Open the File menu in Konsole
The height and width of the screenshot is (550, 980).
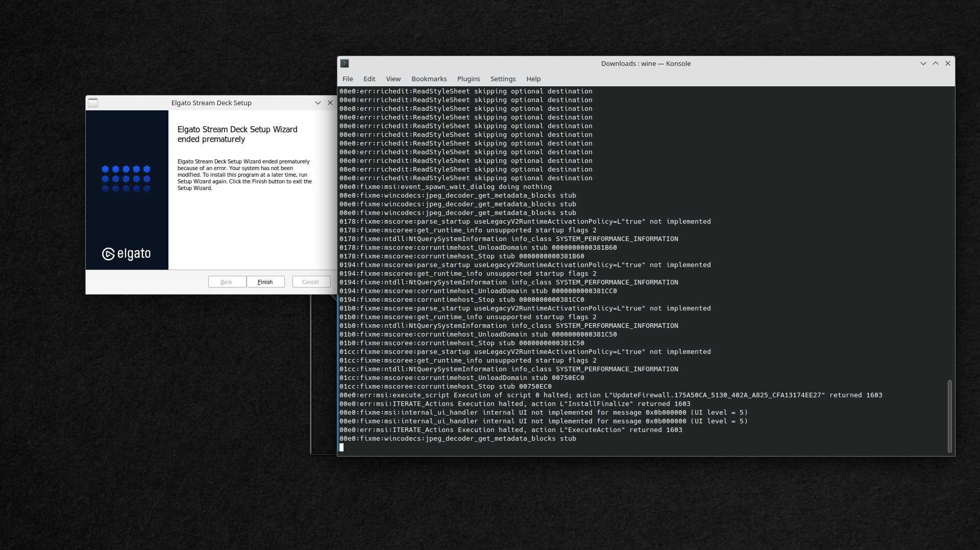(x=348, y=79)
